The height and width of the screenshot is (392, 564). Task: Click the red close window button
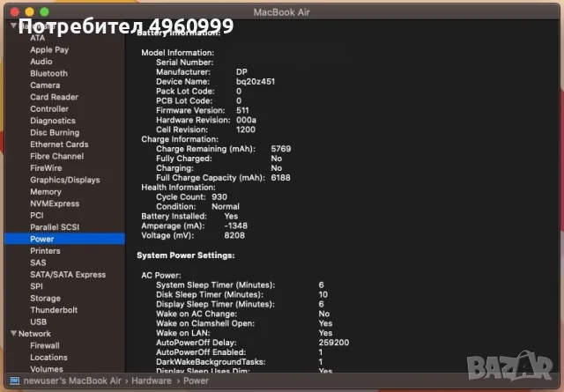click(x=15, y=11)
